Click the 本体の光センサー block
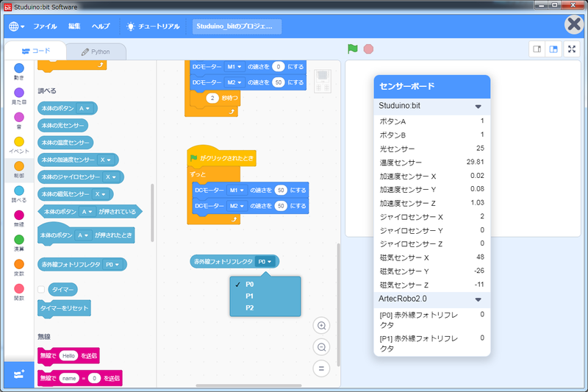Screen dimensions: 588x392 [x=62, y=125]
